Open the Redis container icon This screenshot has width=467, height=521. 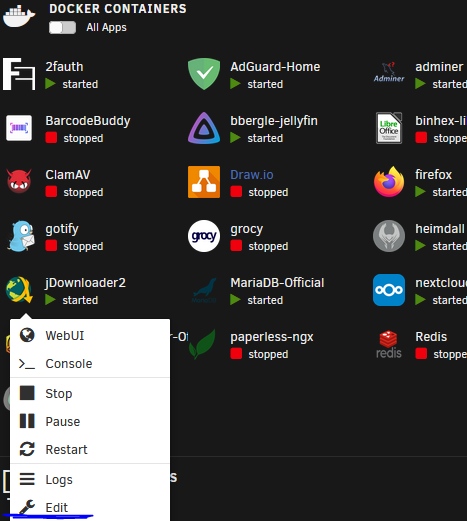pyautogui.click(x=389, y=344)
